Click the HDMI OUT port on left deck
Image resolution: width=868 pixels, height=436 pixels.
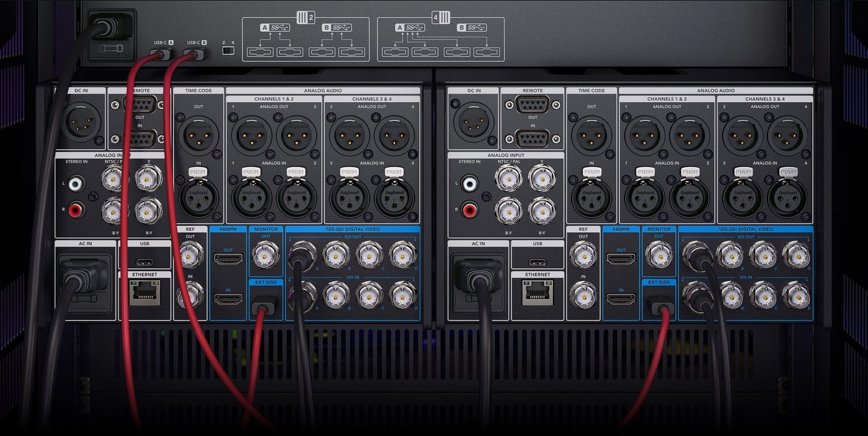(x=228, y=259)
